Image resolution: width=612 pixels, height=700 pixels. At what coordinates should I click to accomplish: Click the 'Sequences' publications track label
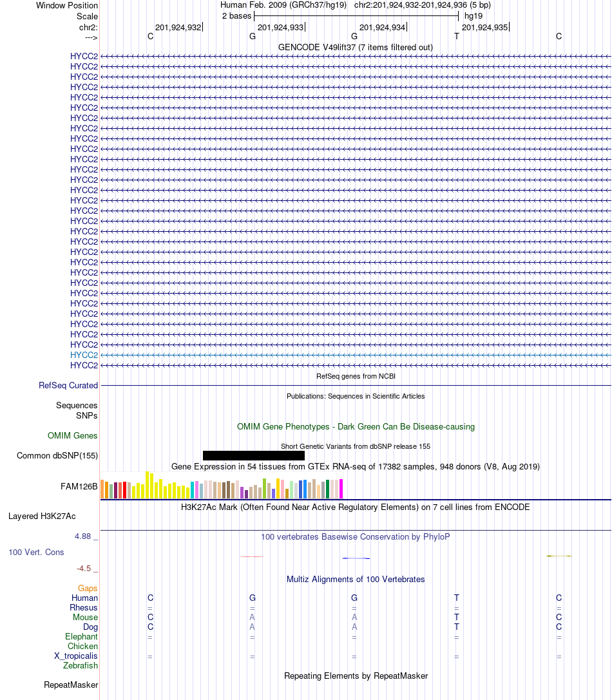(77, 405)
